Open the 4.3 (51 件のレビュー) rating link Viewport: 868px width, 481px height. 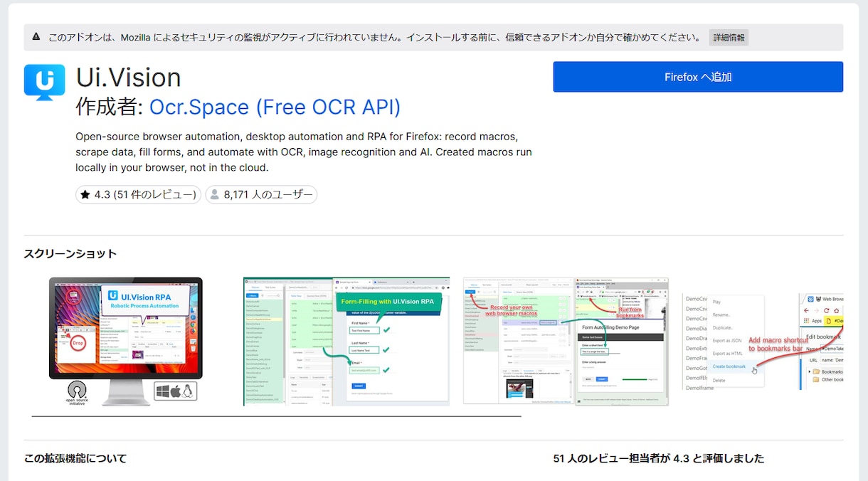[139, 194]
